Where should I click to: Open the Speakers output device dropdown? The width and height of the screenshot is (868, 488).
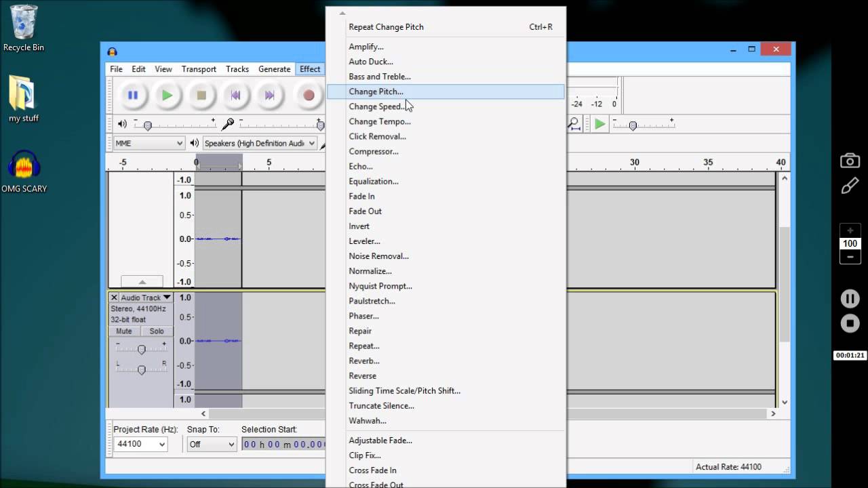coord(260,143)
